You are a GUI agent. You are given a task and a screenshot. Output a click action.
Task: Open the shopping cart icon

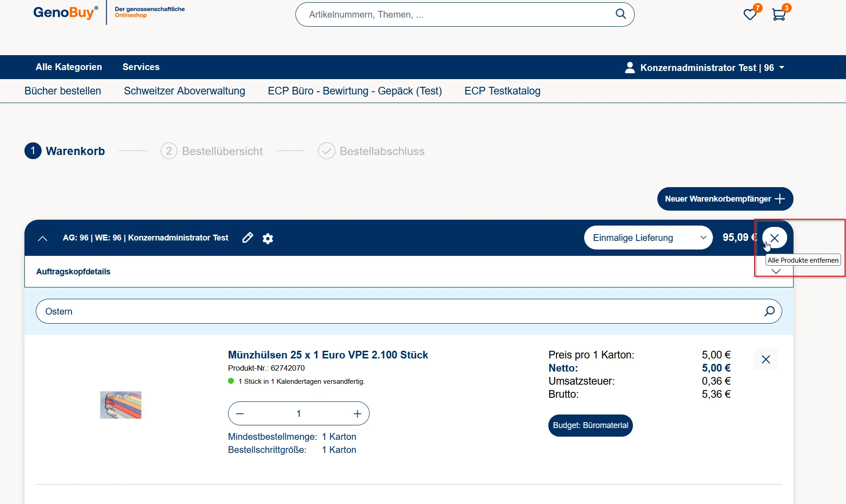click(x=779, y=15)
